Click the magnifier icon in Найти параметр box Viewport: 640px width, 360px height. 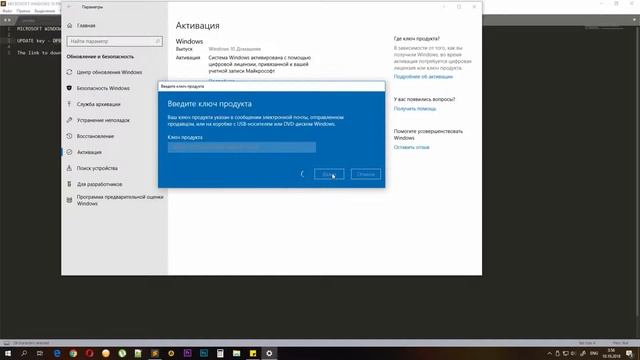pyautogui.click(x=158, y=41)
